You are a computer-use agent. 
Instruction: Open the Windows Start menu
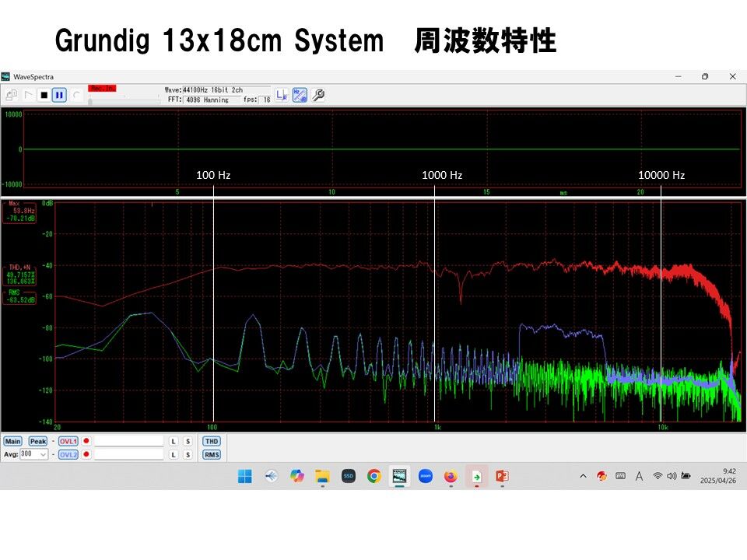(x=245, y=476)
